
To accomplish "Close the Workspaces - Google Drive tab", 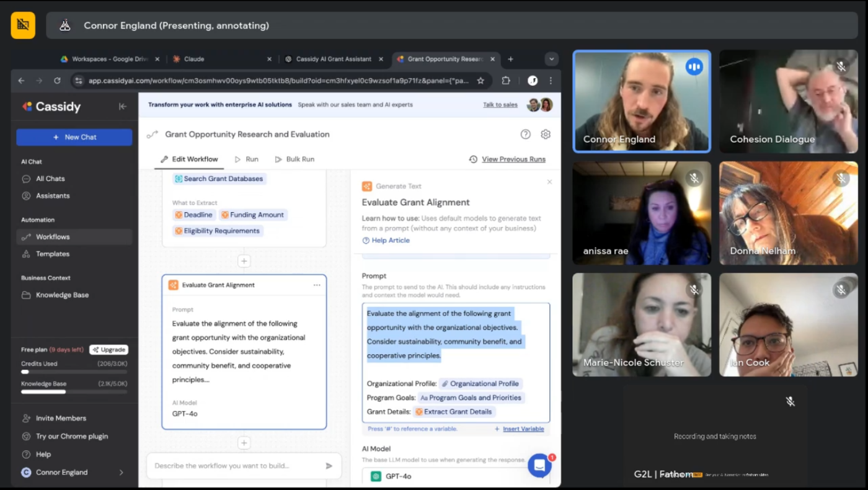I will [157, 59].
